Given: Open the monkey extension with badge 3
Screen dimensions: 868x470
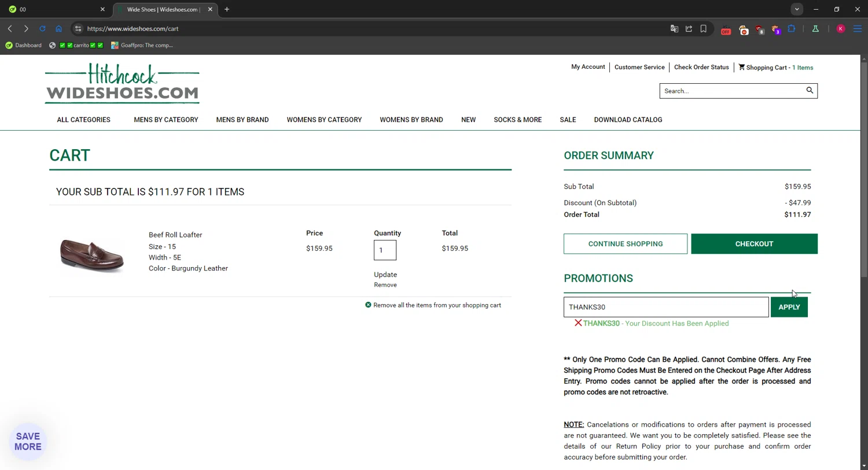Looking at the screenshot, I should point(776,29).
